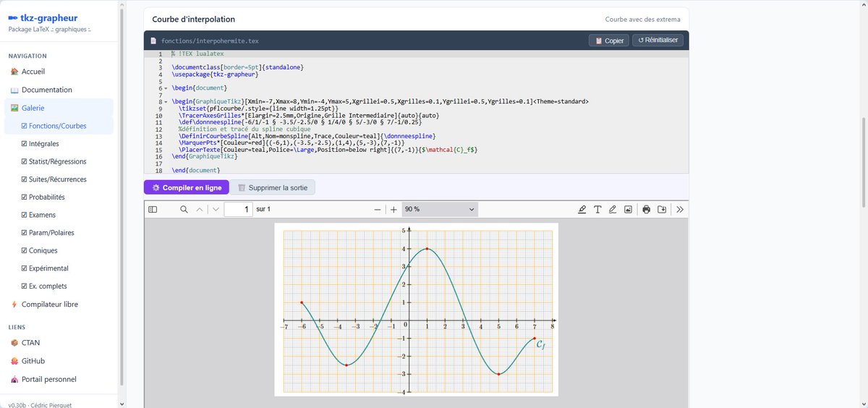Zoom in with the plus icon
This screenshot has height=408, width=868.
pyautogui.click(x=393, y=209)
